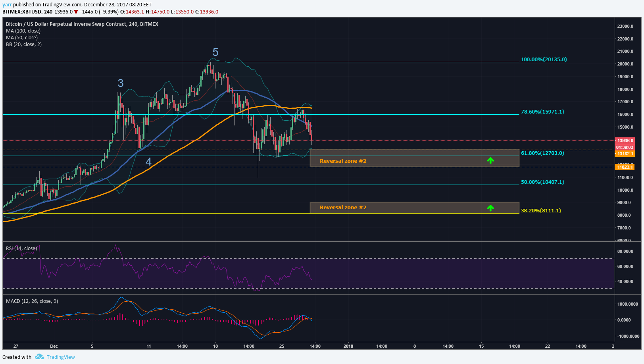
Task: Click the orange price tag 11823.1
Action: coord(625,167)
